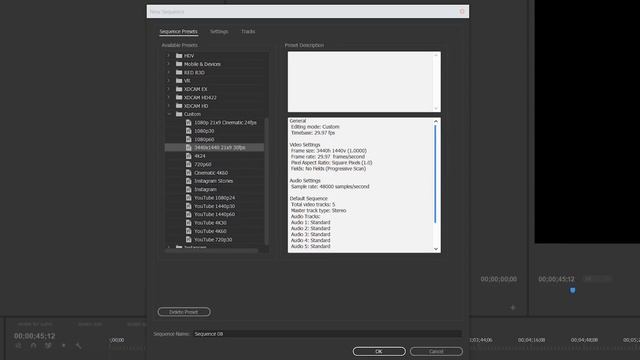Screen dimensions: 640x360
Task: Click the Instagram Stories preset icon
Action: (189, 181)
